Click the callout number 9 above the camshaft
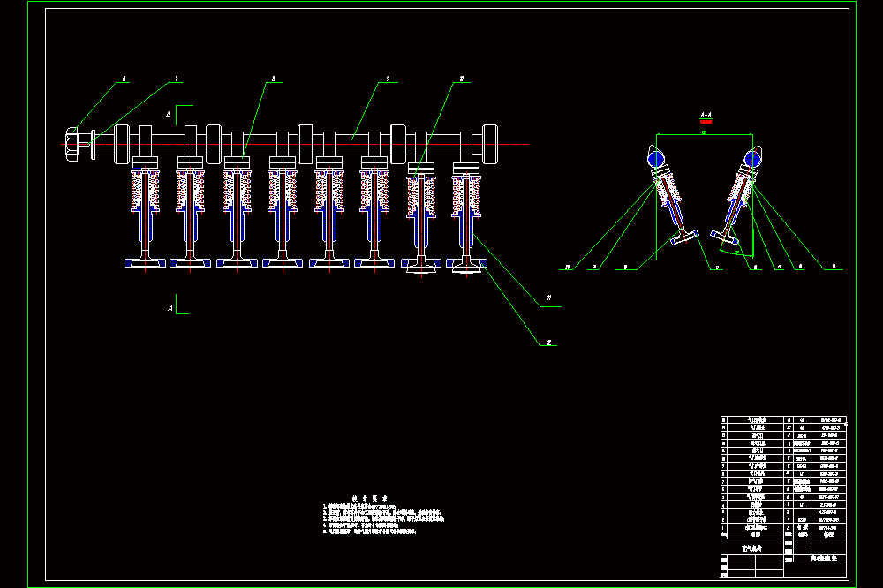This screenshot has height=588, width=883. [x=388, y=79]
